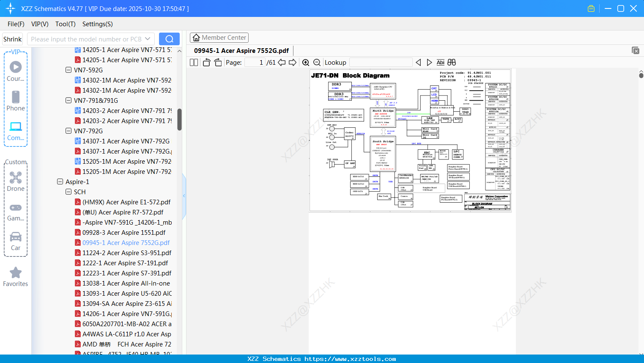The height and width of the screenshot is (363, 644).
Task: Select the Computer category icon
Action: [16, 126]
